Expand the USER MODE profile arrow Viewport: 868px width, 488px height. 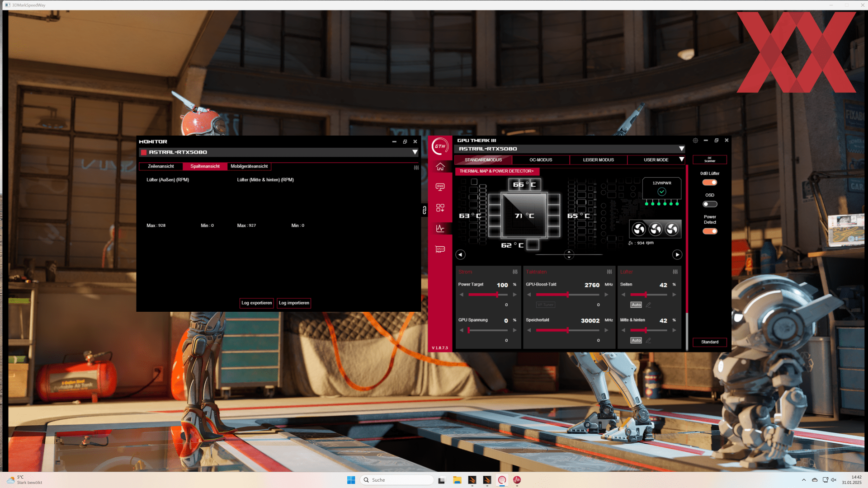pyautogui.click(x=681, y=160)
